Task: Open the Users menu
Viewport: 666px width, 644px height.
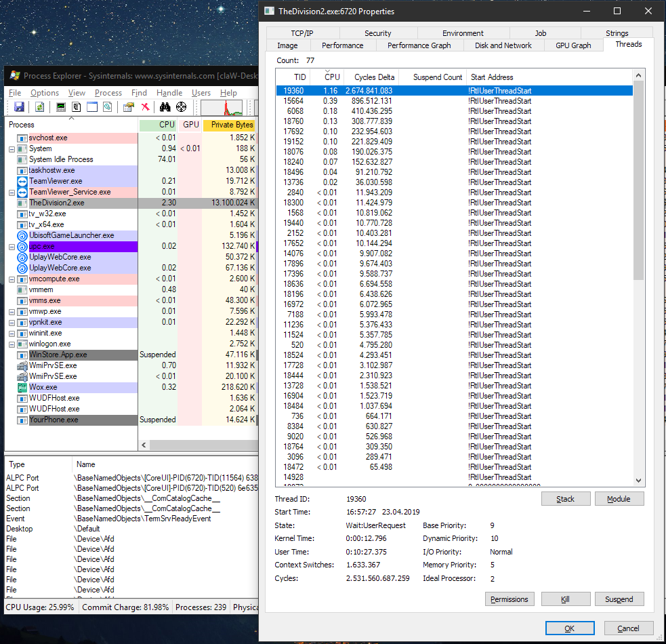Action: (201, 93)
